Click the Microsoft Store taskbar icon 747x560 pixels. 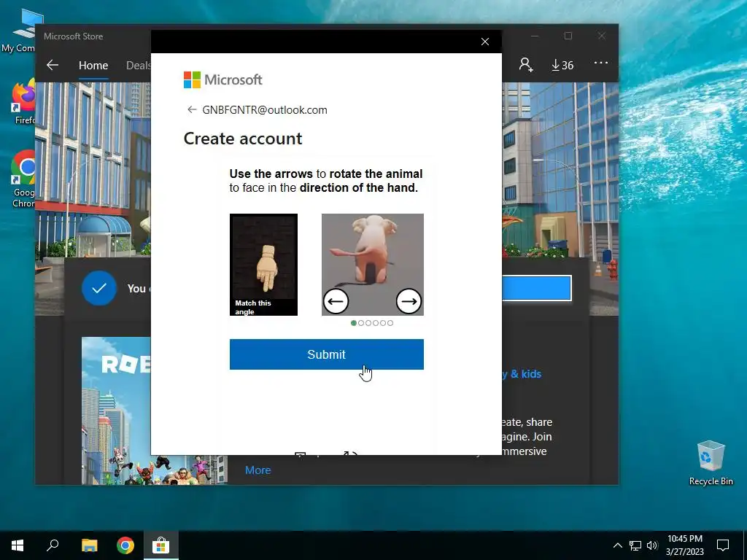(161, 545)
